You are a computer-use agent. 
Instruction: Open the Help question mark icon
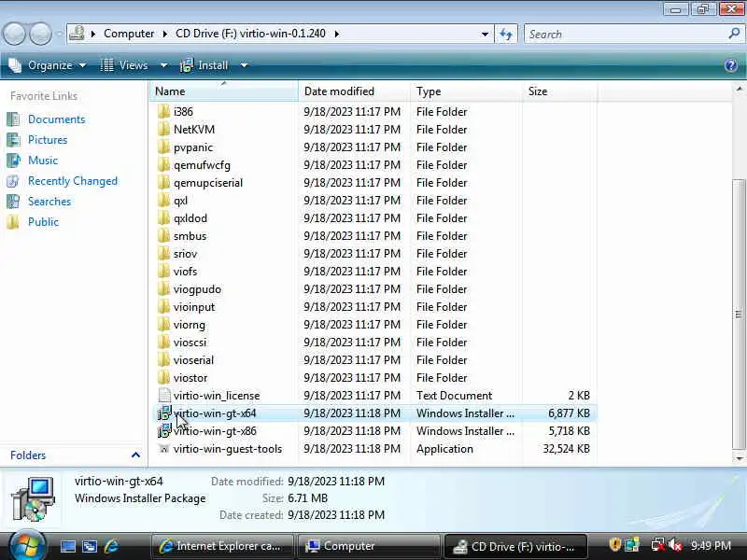pos(730,65)
